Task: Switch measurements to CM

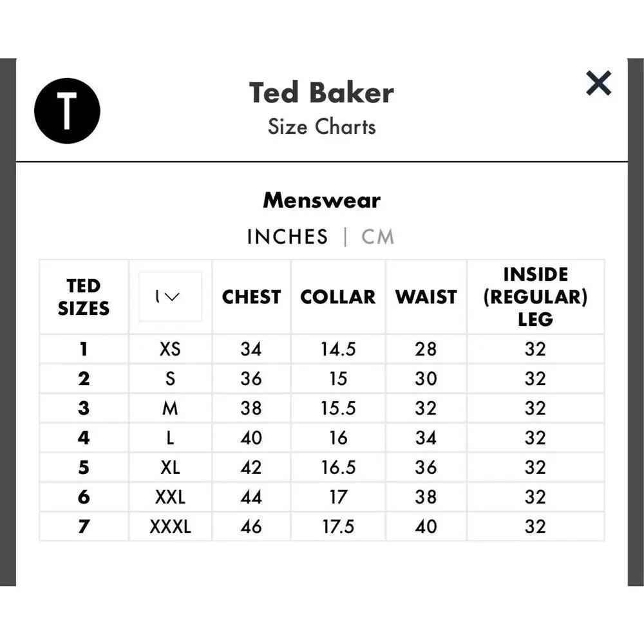Action: click(x=377, y=236)
